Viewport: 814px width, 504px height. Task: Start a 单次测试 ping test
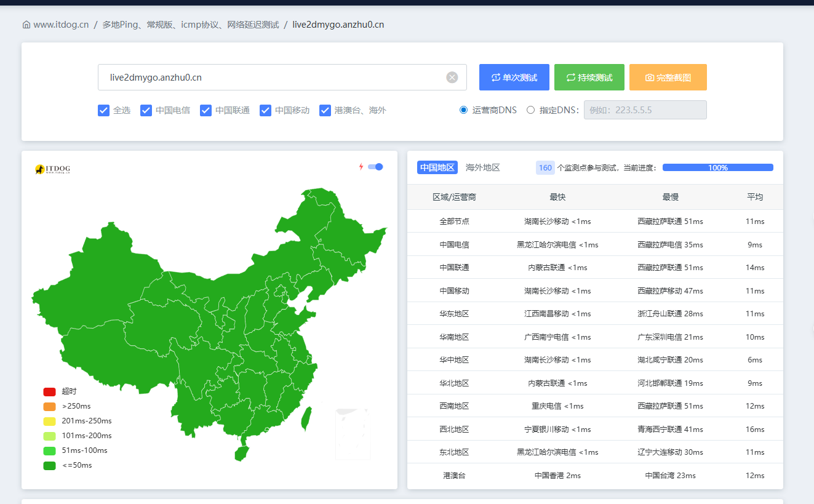click(514, 78)
